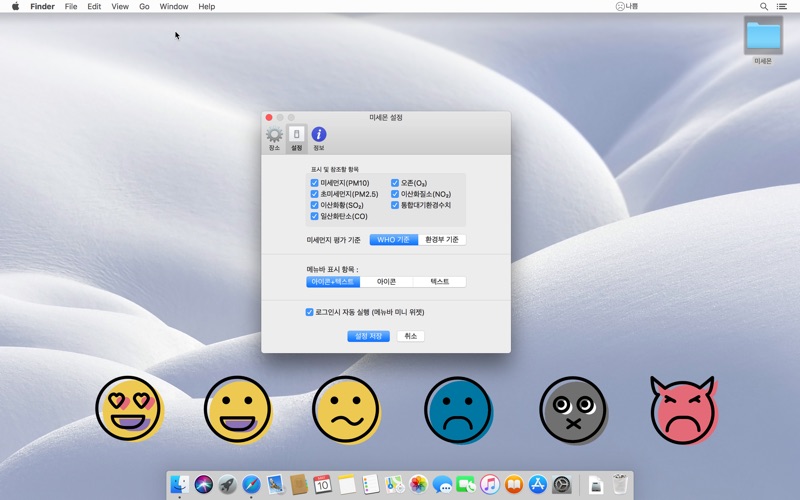Open the File menu

pos(71,6)
